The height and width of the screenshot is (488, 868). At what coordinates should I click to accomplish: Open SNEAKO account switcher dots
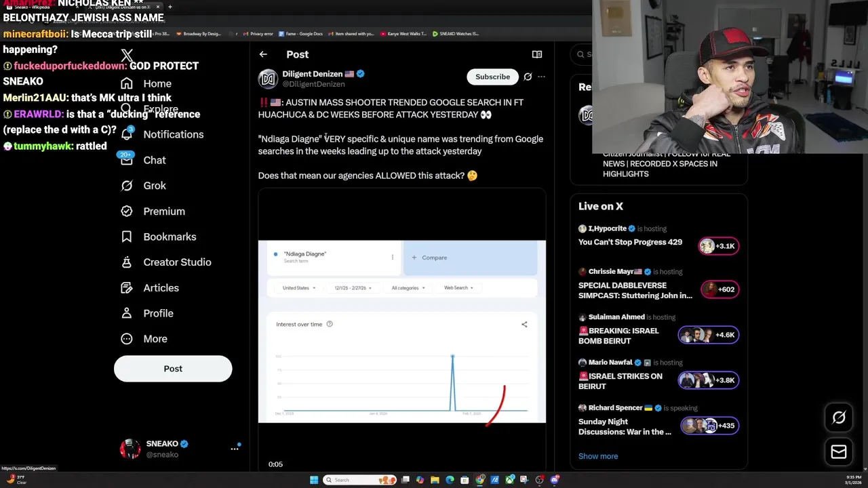tap(235, 449)
